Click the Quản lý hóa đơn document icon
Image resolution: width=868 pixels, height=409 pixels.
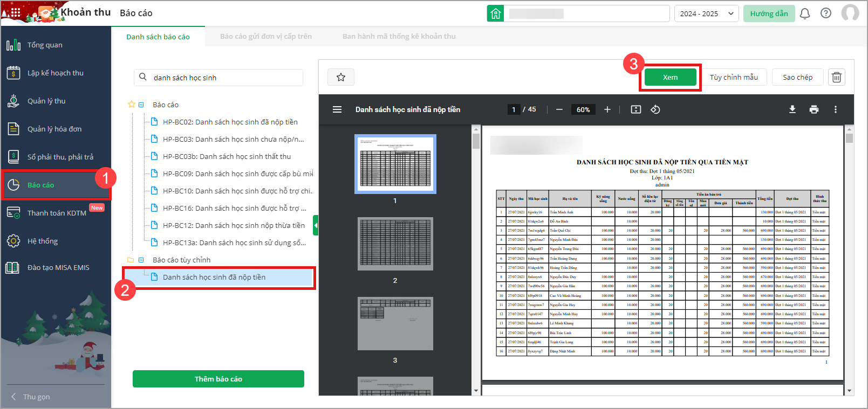click(x=13, y=129)
